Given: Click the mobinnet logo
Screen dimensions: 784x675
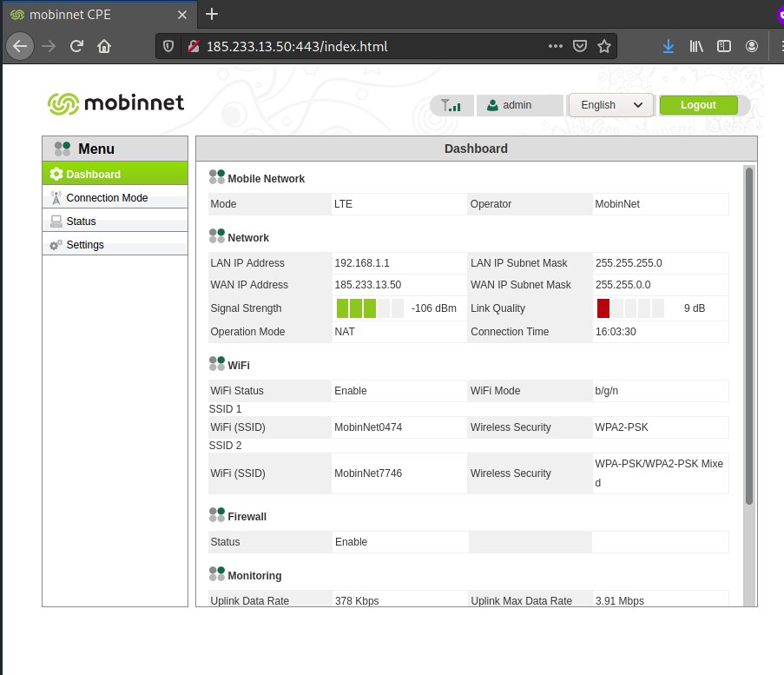Looking at the screenshot, I should (x=116, y=103).
